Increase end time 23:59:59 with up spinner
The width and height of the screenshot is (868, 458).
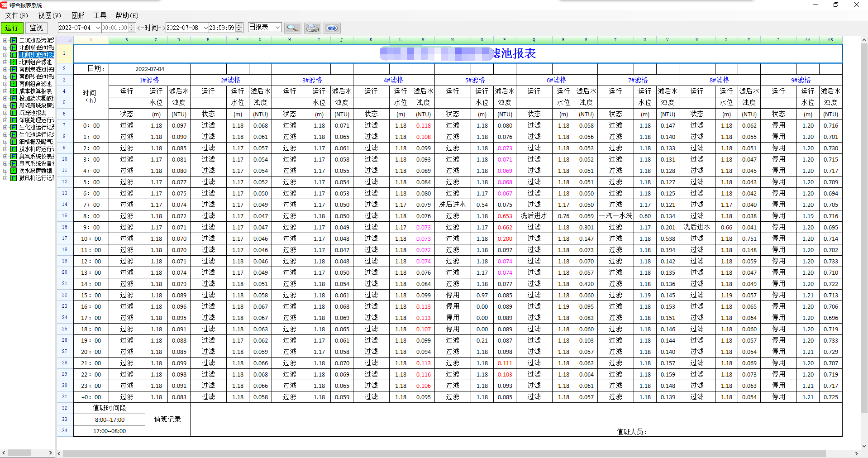[239, 25]
